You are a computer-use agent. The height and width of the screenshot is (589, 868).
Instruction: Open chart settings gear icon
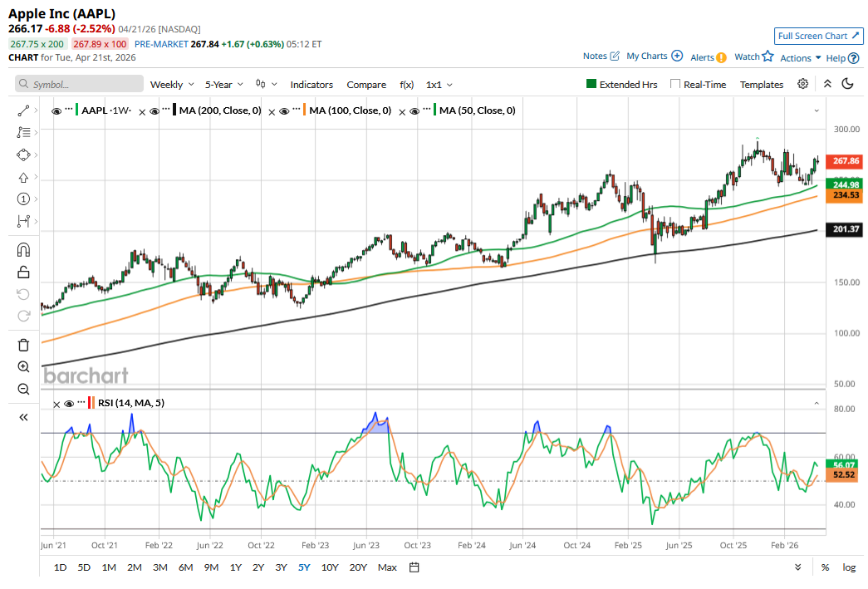802,84
